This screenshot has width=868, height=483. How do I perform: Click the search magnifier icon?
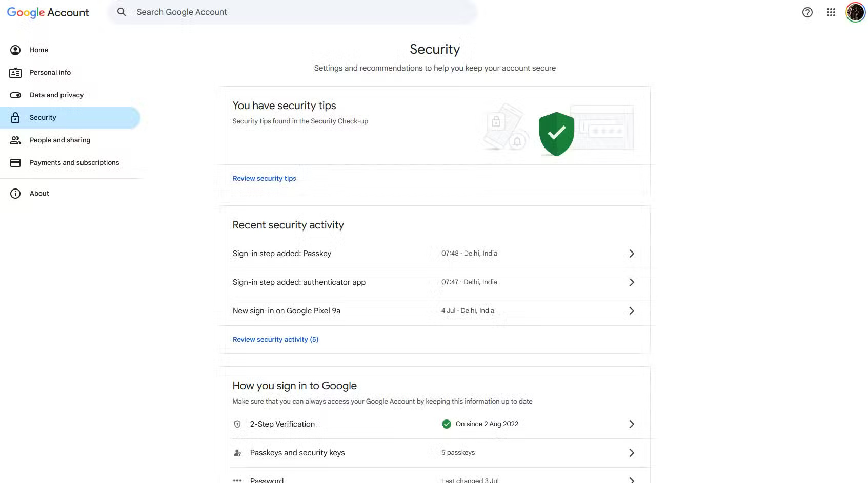(x=122, y=12)
